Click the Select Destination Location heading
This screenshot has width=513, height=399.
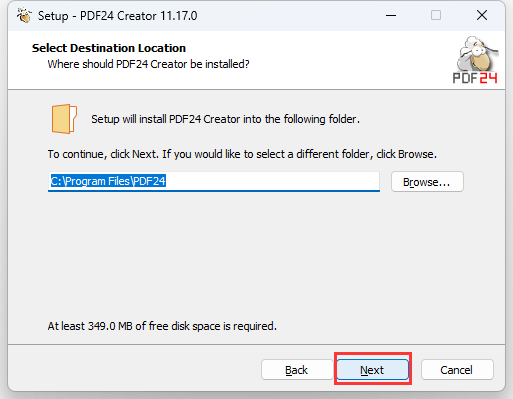[x=109, y=48]
